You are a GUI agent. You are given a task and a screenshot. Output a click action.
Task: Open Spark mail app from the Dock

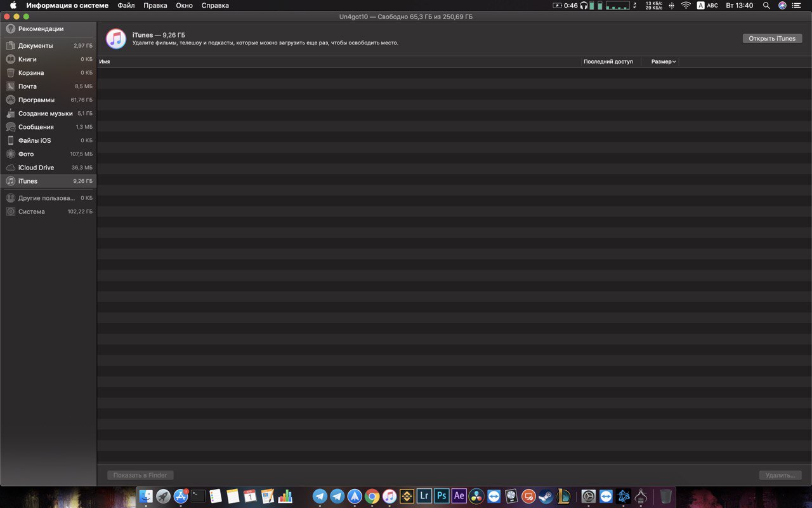click(x=355, y=496)
